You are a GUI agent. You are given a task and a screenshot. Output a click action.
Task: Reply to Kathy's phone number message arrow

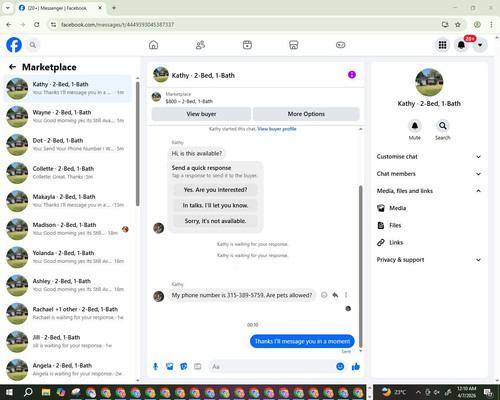[335, 295]
